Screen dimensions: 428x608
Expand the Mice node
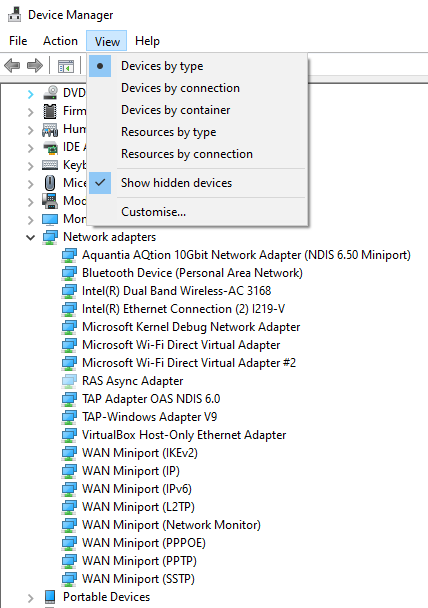click(31, 184)
